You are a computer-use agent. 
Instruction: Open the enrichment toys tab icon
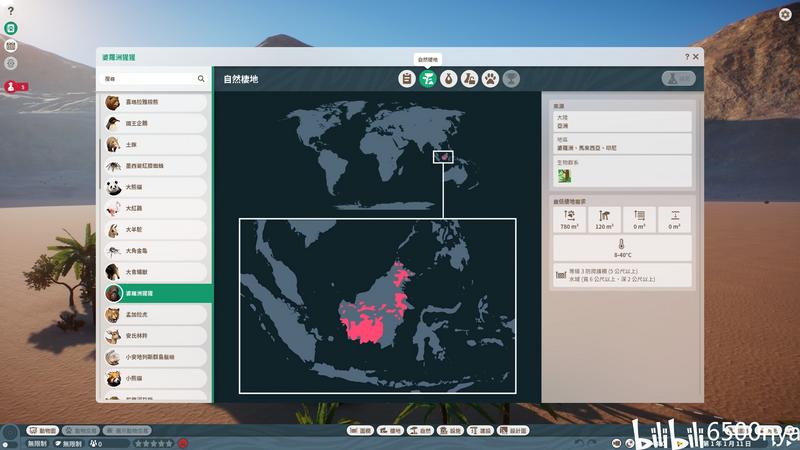tap(469, 79)
